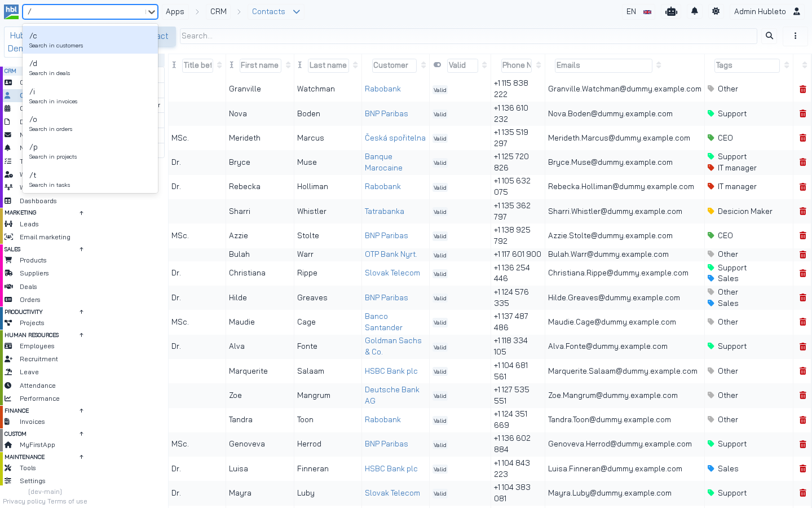
Task: Click the trash icon for Maudie Cage
Action: coord(803,322)
